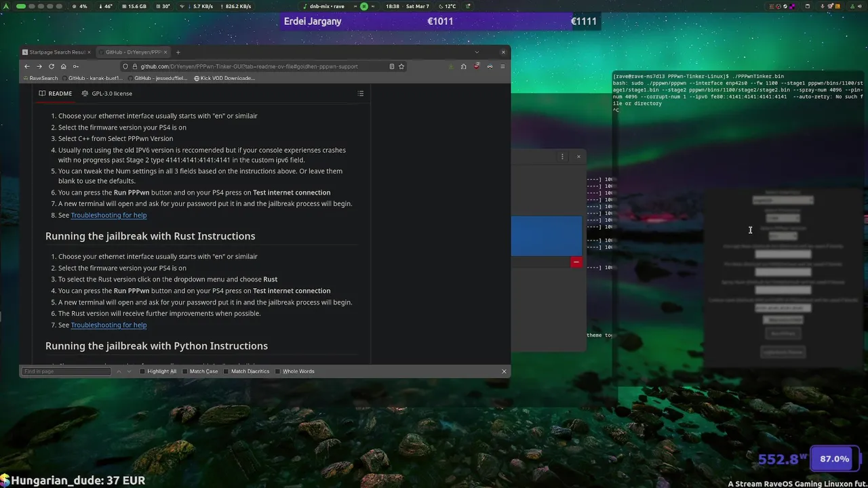Open Kick VOD Downloader bookmark
868x488 pixels.
(x=224, y=78)
